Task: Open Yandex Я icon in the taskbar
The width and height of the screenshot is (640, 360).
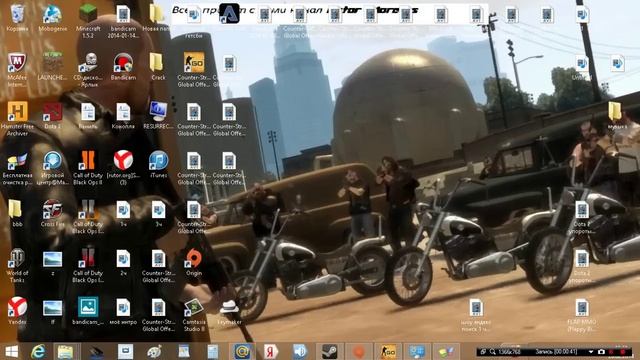Action: (270, 351)
